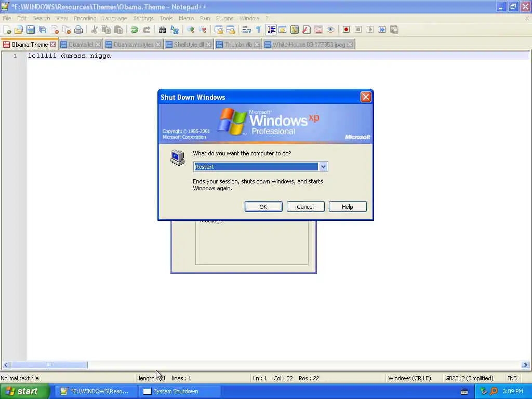Click Cancel in Shut Down Windows
Viewport: 532px width, 399px height.
pos(305,207)
